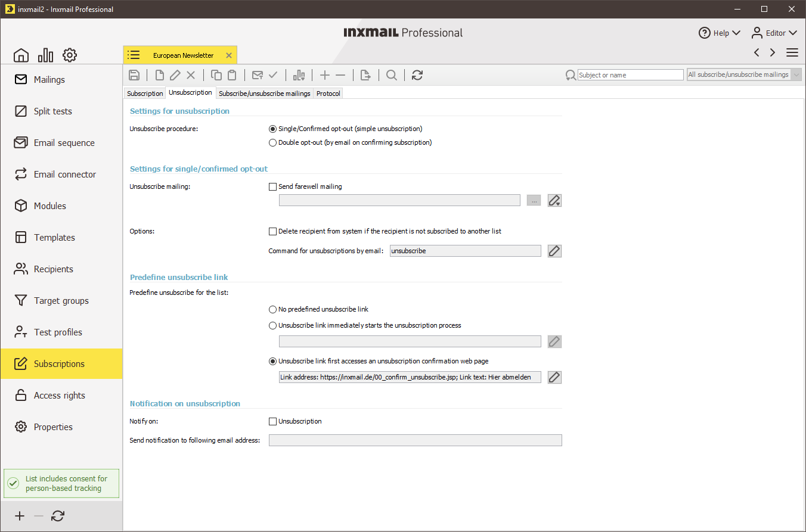The image size is (806, 532).
Task: Click the minus icon in the toolbar
Action: point(340,75)
